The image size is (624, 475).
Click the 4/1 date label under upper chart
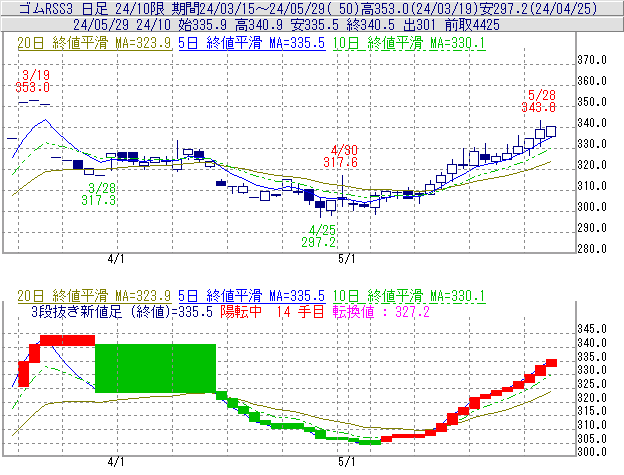tap(116, 259)
